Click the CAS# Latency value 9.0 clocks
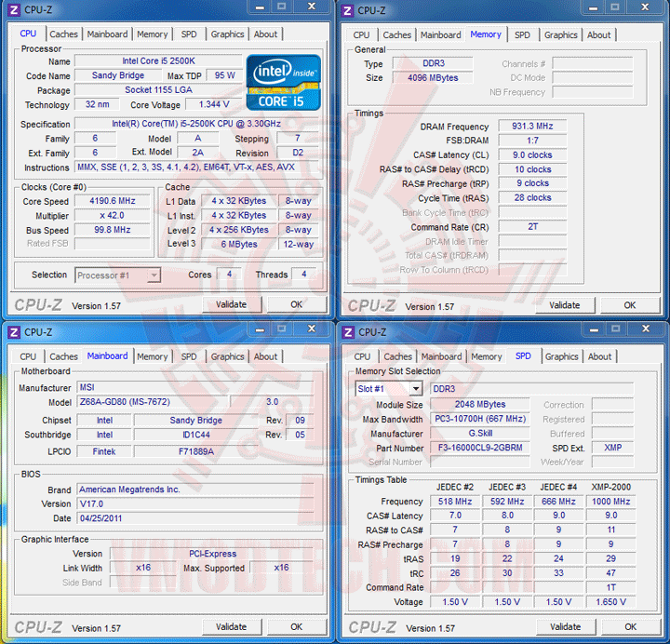Image resolution: width=670 pixels, height=644 pixels. [x=532, y=154]
